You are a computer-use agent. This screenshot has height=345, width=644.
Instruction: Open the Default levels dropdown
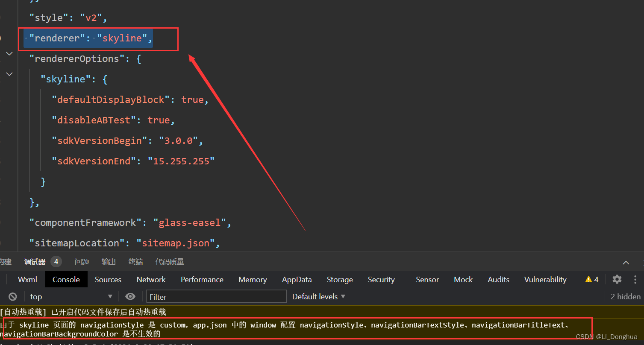(x=318, y=296)
